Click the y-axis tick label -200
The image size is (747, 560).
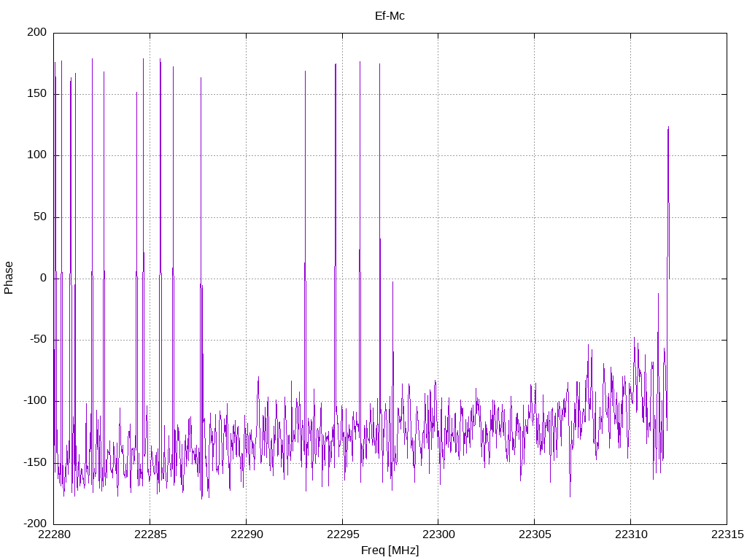[x=35, y=524]
